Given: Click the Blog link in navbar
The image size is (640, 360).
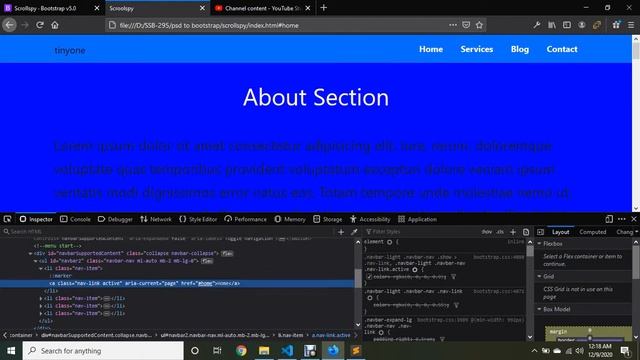Looking at the screenshot, I should tap(520, 49).
